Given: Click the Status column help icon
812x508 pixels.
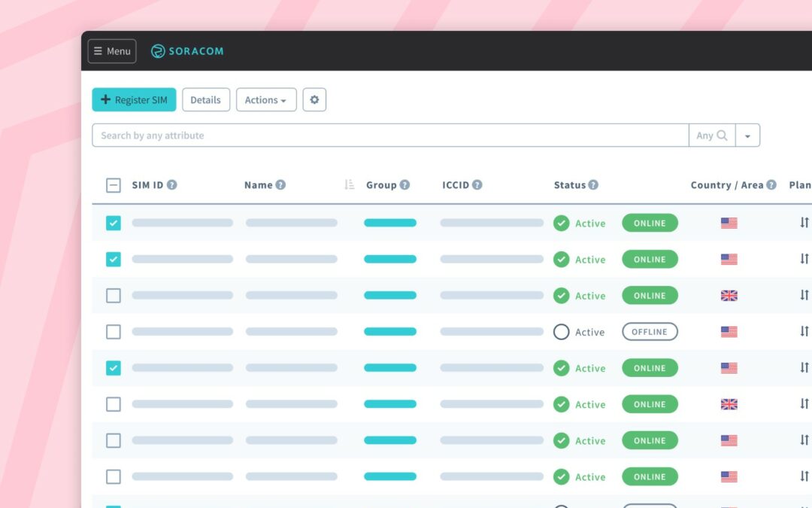Looking at the screenshot, I should (593, 185).
